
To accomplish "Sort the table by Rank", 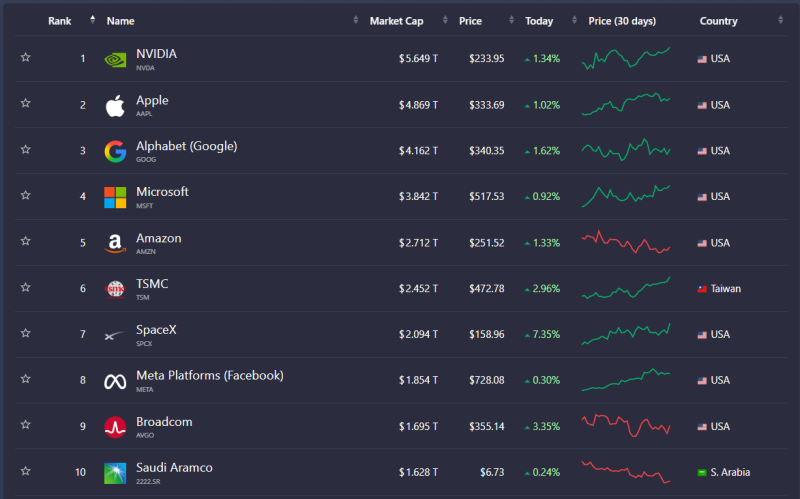I will 92,20.
